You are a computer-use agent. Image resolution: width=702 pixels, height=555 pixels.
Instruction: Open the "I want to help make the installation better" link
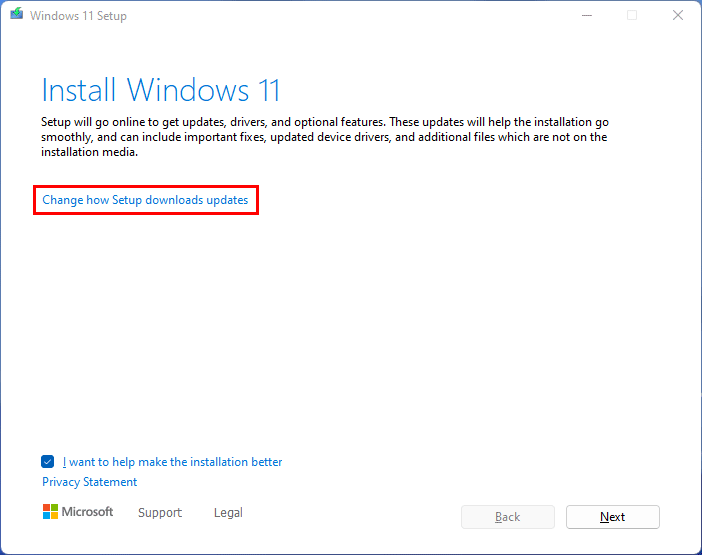172,462
